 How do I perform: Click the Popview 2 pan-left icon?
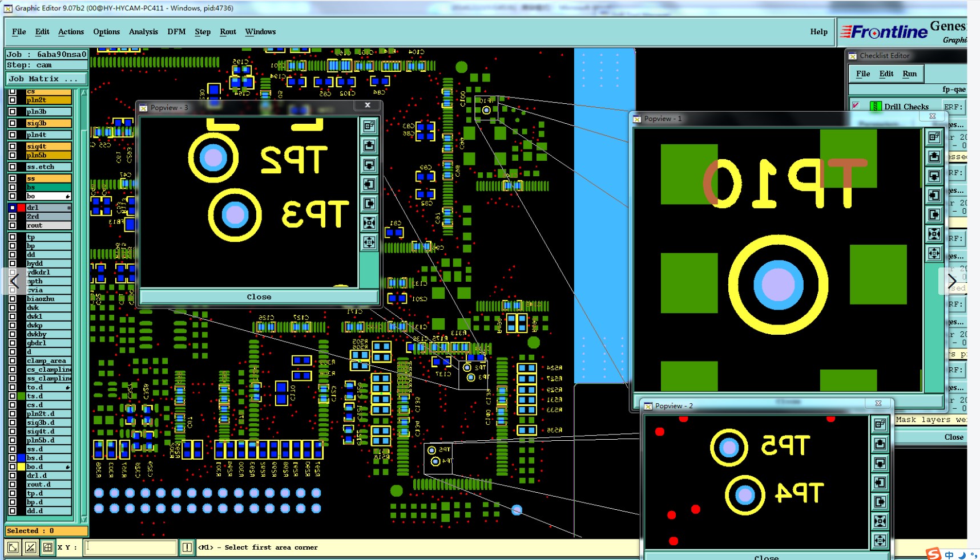(x=880, y=482)
